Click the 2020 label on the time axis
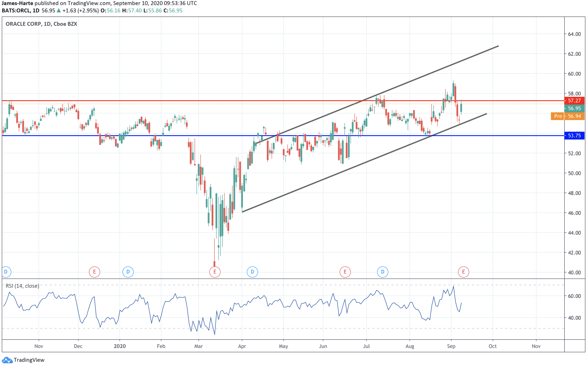The image size is (588, 367). pos(120,346)
